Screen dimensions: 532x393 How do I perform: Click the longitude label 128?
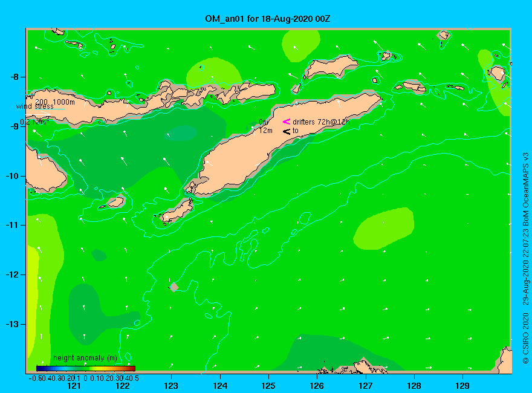pos(414,386)
